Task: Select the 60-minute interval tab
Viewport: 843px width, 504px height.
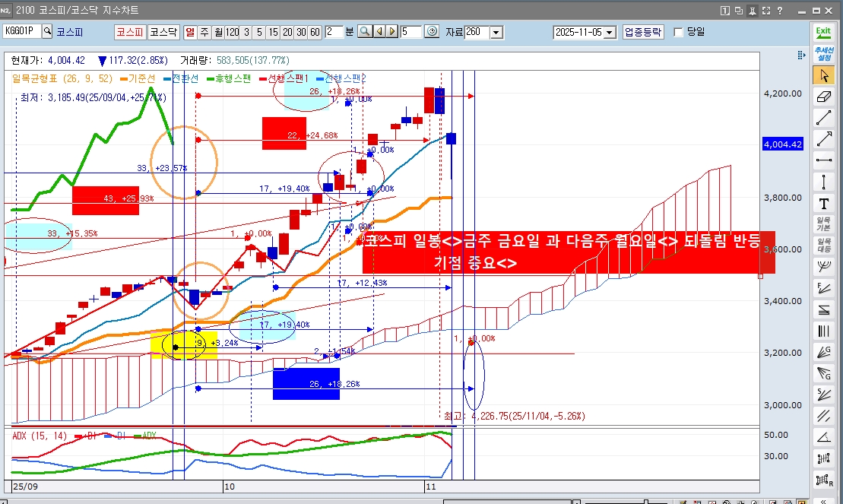Action: [314, 32]
